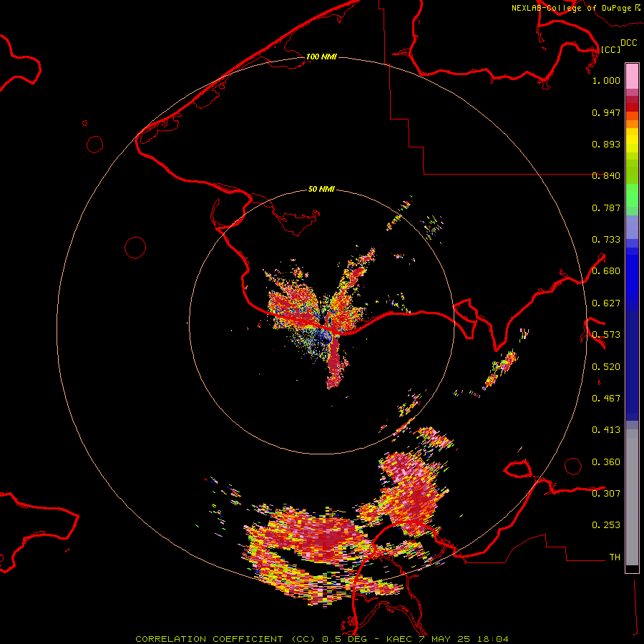Click the 0.5 DEG elevation text
644x644 pixels.
pyautogui.click(x=344, y=639)
